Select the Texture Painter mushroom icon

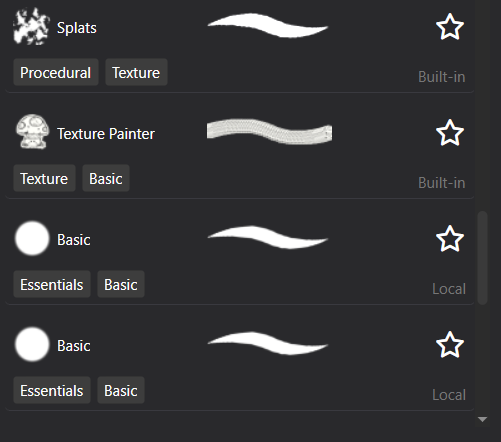tap(32, 132)
